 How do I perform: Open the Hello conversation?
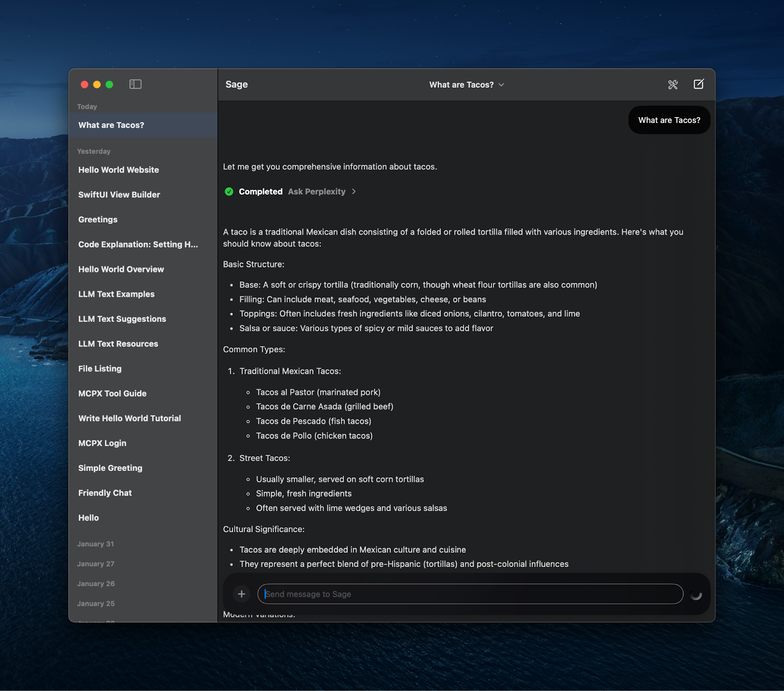143,518
